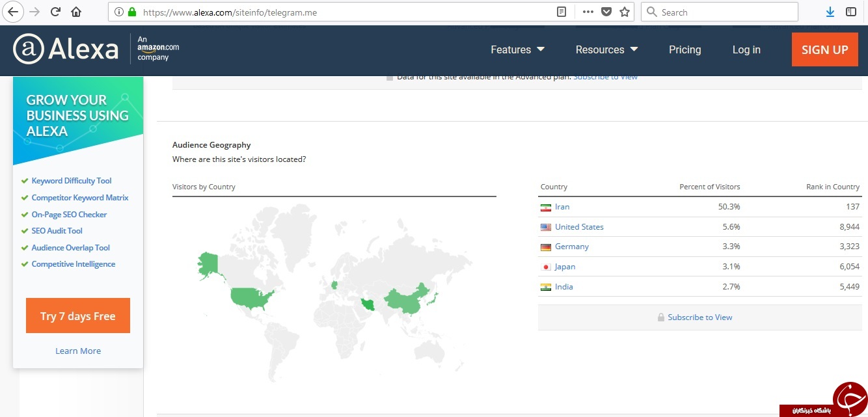Open the Pricing page
868x417 pixels.
[685, 49]
